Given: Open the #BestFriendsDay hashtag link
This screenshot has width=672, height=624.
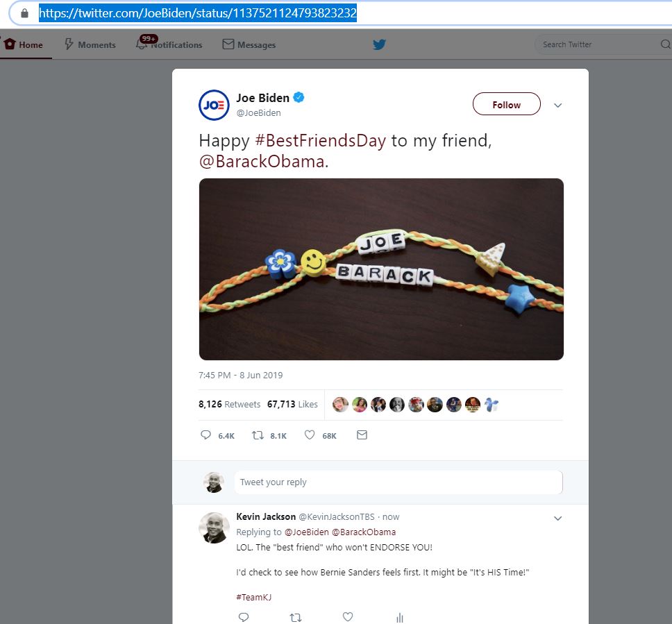Looking at the screenshot, I should (320, 140).
